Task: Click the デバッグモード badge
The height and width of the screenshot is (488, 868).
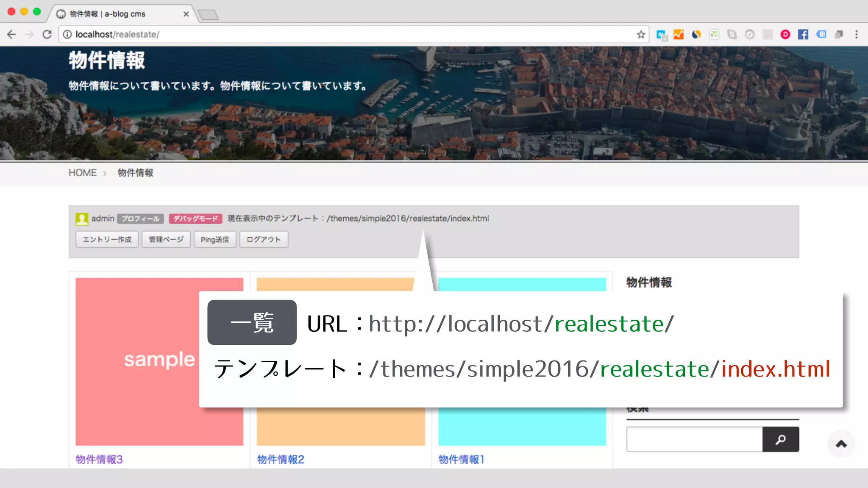Action: click(x=195, y=219)
